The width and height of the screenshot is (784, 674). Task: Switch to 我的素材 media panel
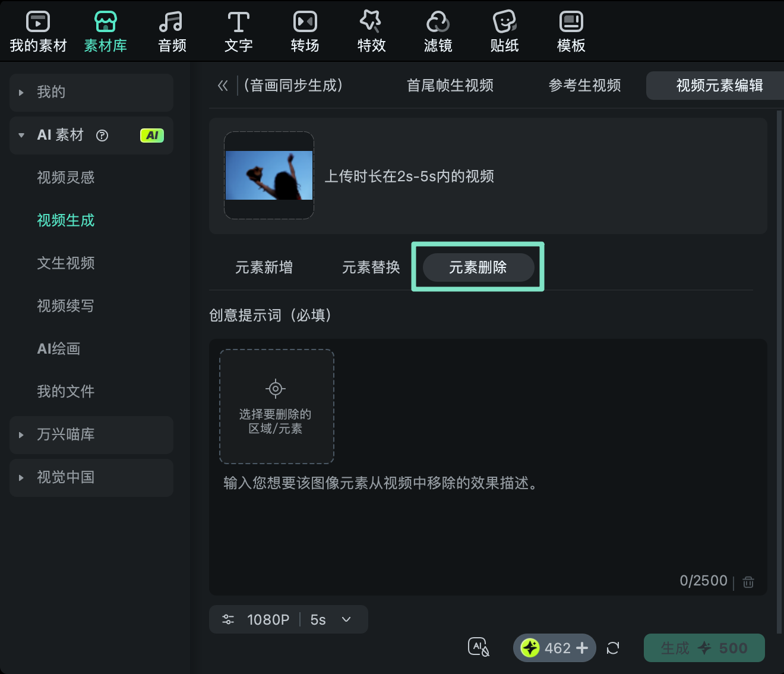click(x=38, y=30)
